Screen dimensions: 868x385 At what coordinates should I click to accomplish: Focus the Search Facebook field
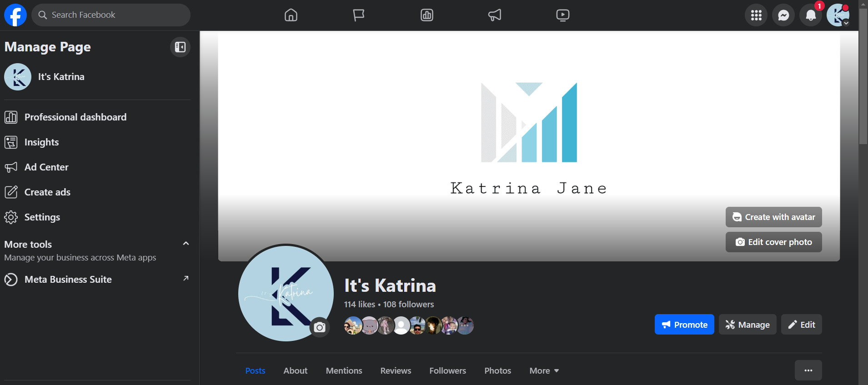(111, 15)
